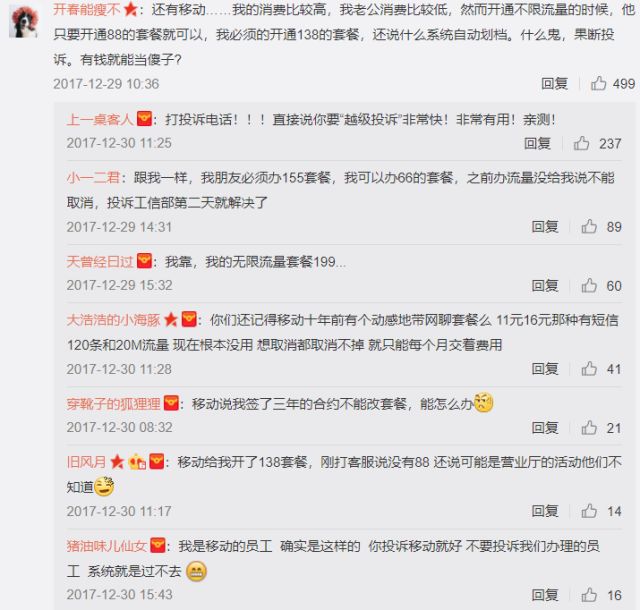Screen dimensions: 640x610
Task: Thumbs-up 天曾经日过's reply with 60 likes
Action: (589, 285)
